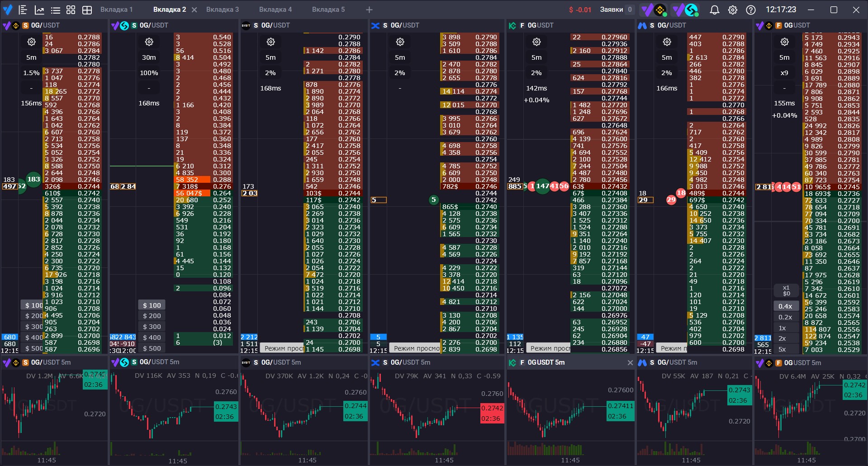Open notifications bell icon

(x=715, y=10)
